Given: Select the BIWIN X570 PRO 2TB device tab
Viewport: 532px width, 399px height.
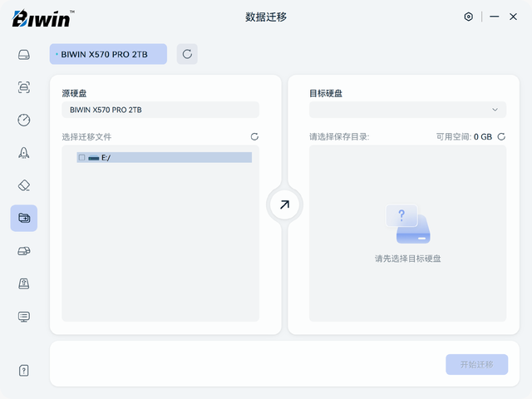Looking at the screenshot, I should pyautogui.click(x=108, y=54).
